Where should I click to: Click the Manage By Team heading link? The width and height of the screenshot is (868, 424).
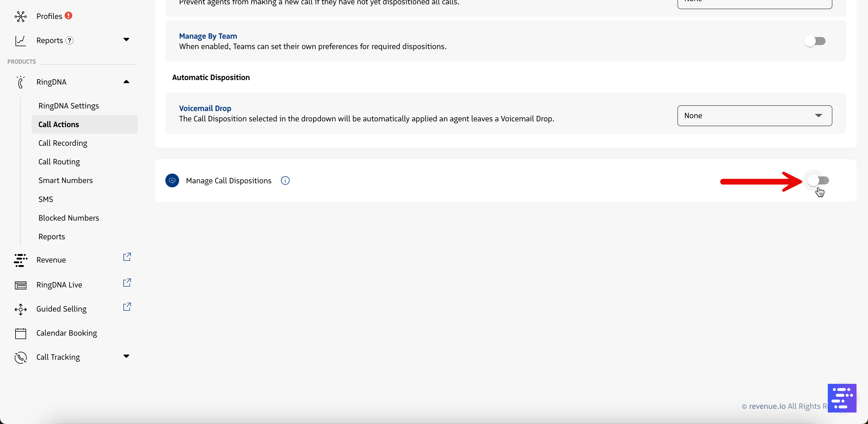208,36
